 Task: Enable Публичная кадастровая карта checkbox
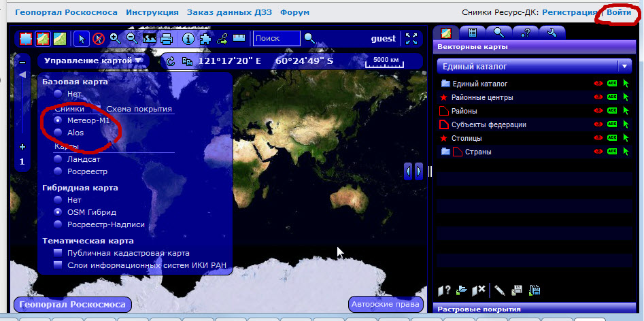tap(58, 253)
